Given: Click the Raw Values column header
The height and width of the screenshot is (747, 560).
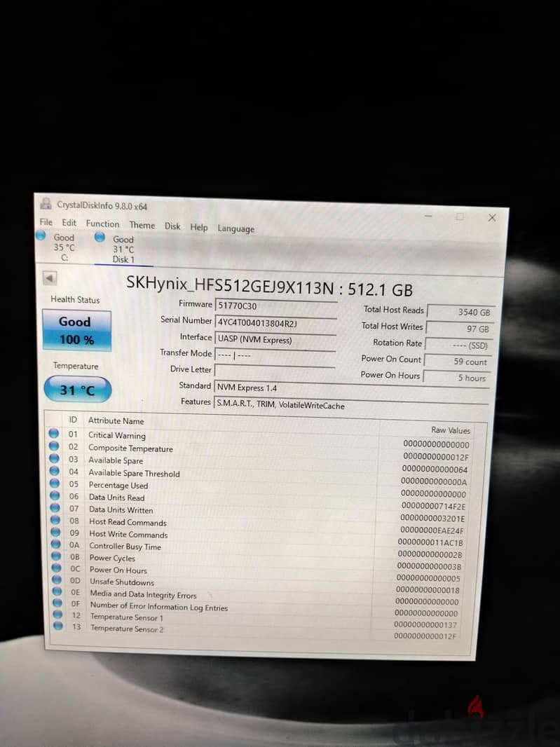Looking at the screenshot, I should tap(451, 430).
